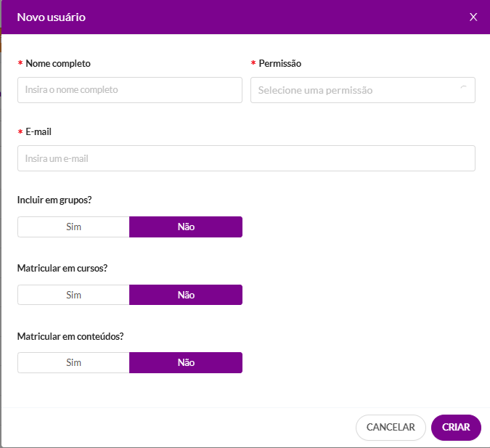Viewport: 490px width, 448px height.
Task: Click the CRIAR button
Action: coord(456,427)
